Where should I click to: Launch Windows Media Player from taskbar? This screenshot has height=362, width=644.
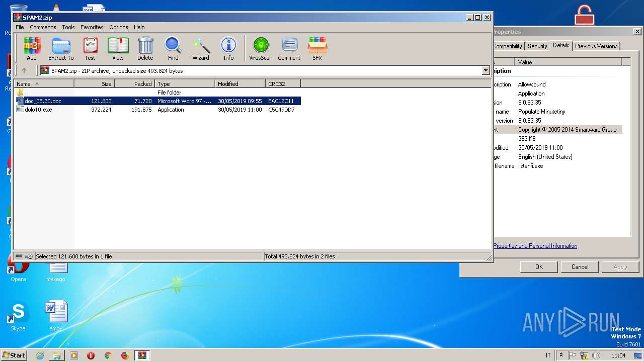point(74,355)
